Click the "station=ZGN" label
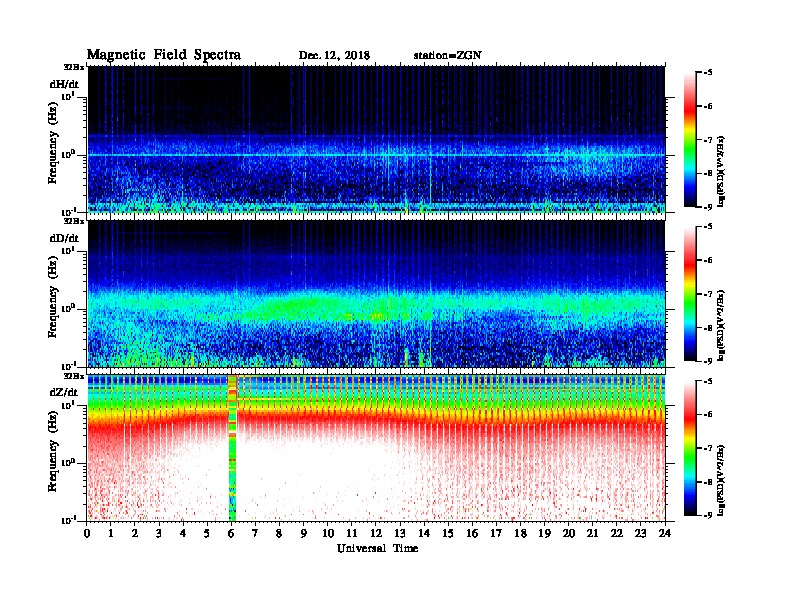This screenshot has height=612, width=792. 448,55
